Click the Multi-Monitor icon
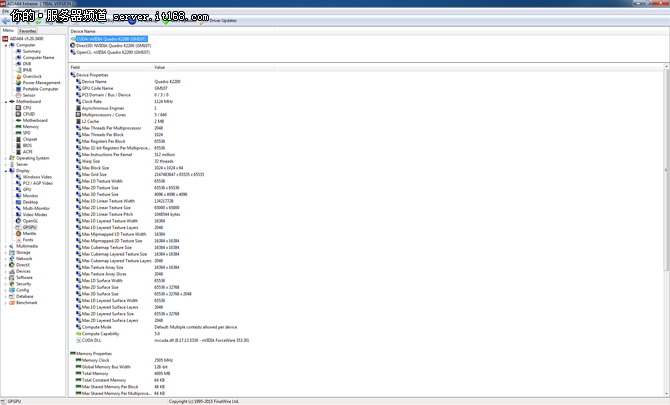The image size is (670, 405). (x=18, y=208)
